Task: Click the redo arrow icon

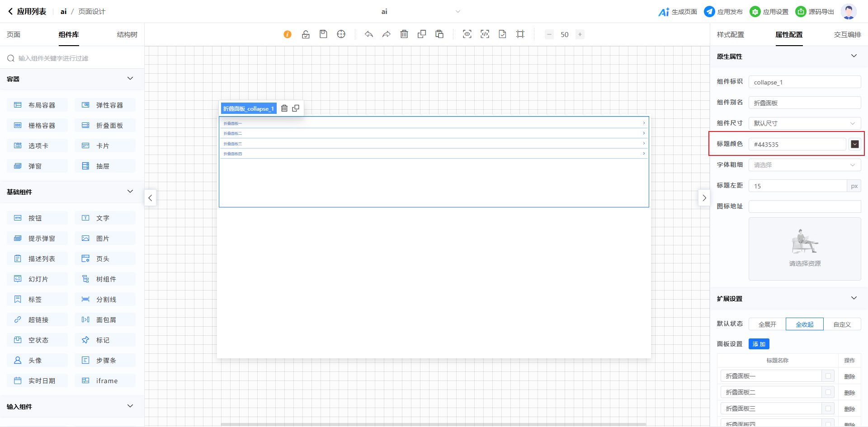Action: coord(387,34)
